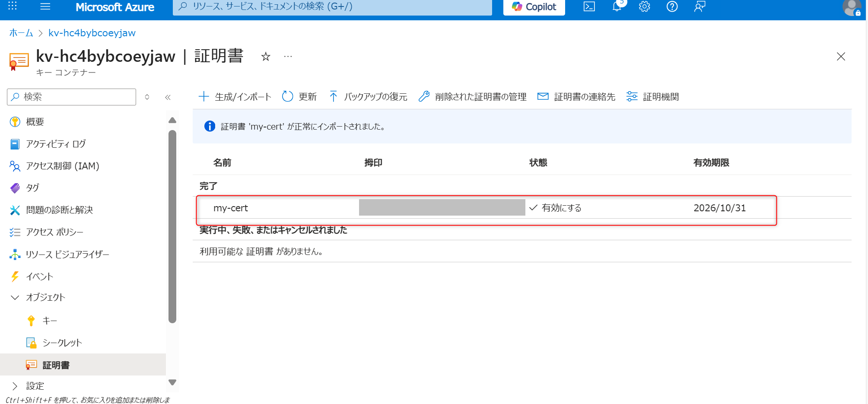
Task: Open the ellipsis menu beside 証明書
Action: pos(288,57)
